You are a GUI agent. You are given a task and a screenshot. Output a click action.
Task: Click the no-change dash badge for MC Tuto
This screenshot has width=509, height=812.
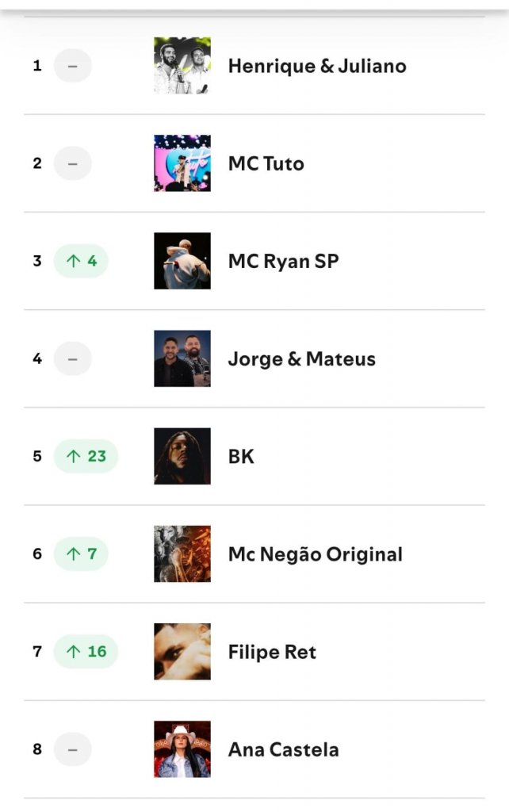point(72,163)
